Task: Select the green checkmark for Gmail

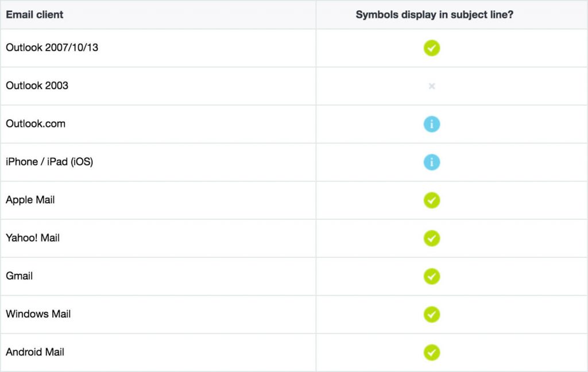Action: click(431, 276)
